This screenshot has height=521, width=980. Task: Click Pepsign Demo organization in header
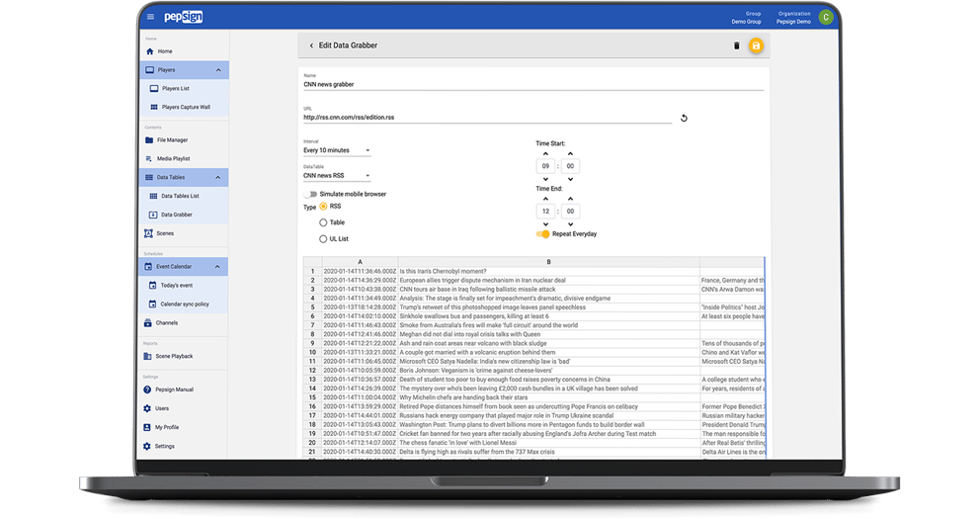(793, 22)
